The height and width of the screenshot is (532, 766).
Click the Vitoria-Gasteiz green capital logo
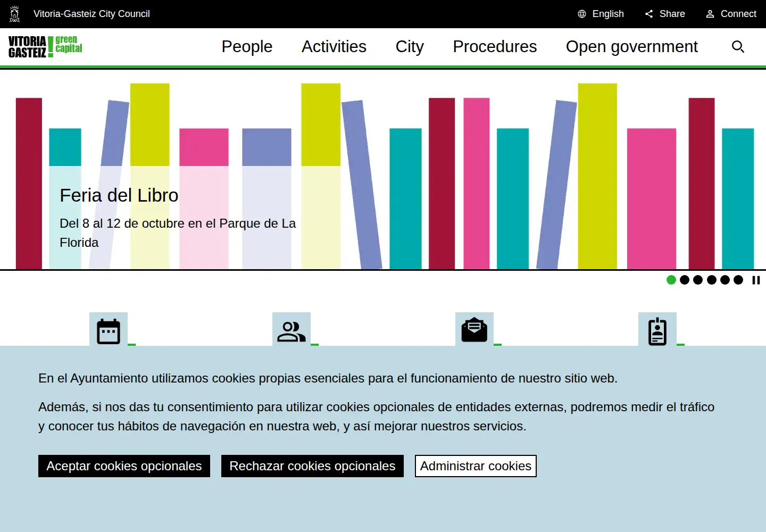(46, 47)
